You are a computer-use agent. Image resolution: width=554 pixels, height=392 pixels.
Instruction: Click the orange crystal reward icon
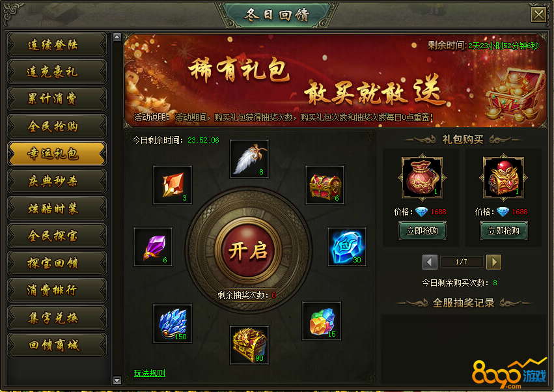pyautogui.click(x=173, y=185)
